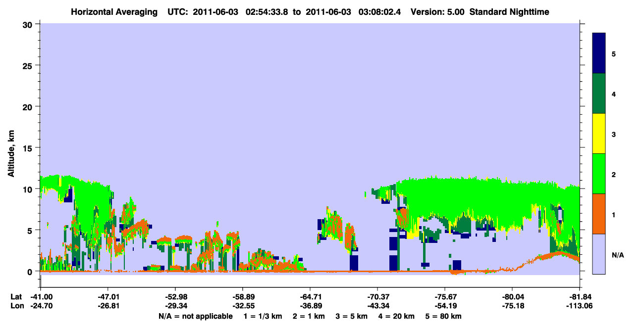Click the Lat row label
644x330 pixels.
pyautogui.click(x=16, y=296)
